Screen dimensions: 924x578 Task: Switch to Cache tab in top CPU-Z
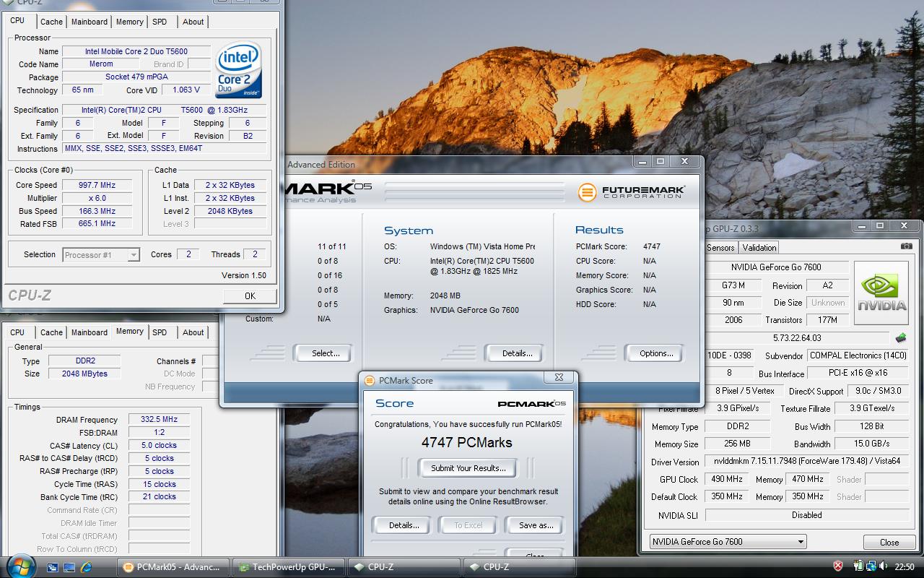(51, 22)
